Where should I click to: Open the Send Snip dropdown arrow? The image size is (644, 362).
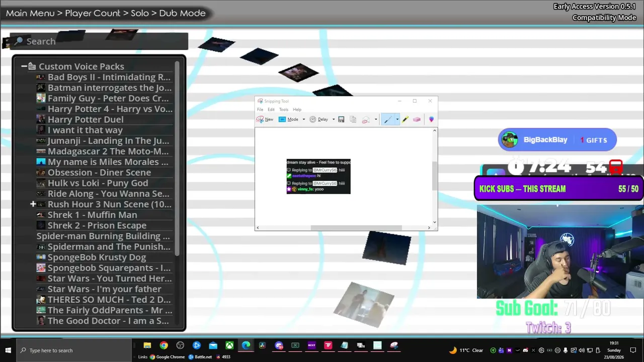[375, 120]
